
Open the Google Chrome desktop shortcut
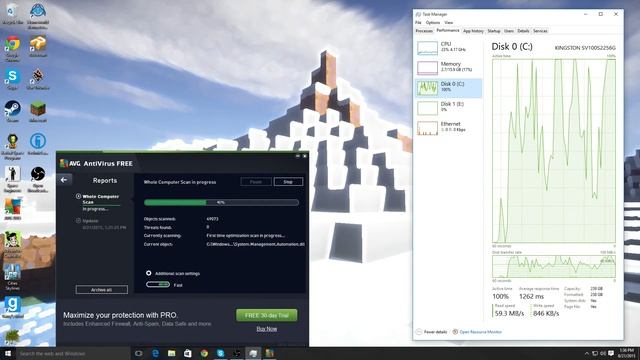pos(13,49)
